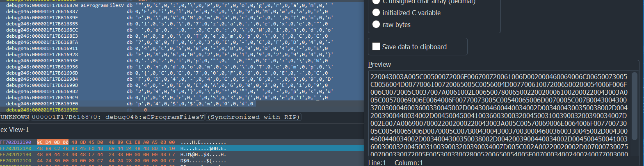Click inside the Preview hex text box

tap(499, 114)
